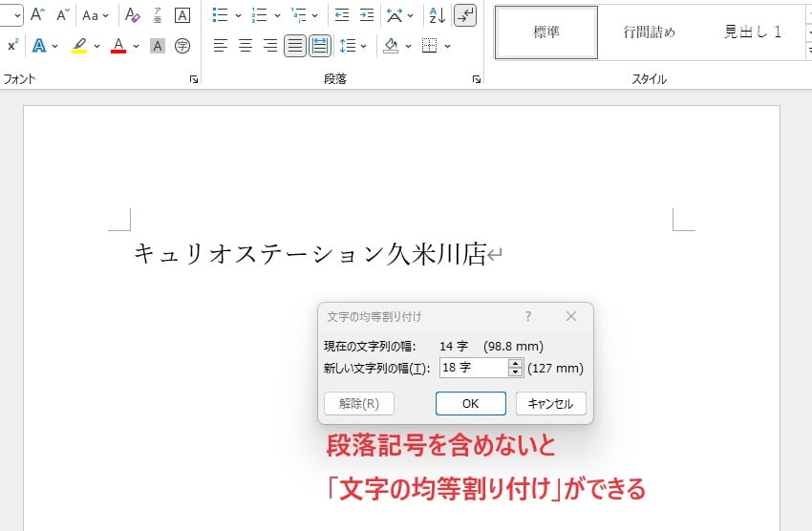This screenshot has height=531, width=812.
Task: Apply bullet list formatting
Action: coord(220,15)
